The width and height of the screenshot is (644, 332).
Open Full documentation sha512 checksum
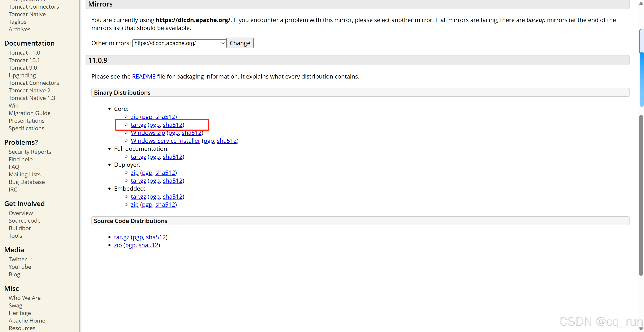173,157
